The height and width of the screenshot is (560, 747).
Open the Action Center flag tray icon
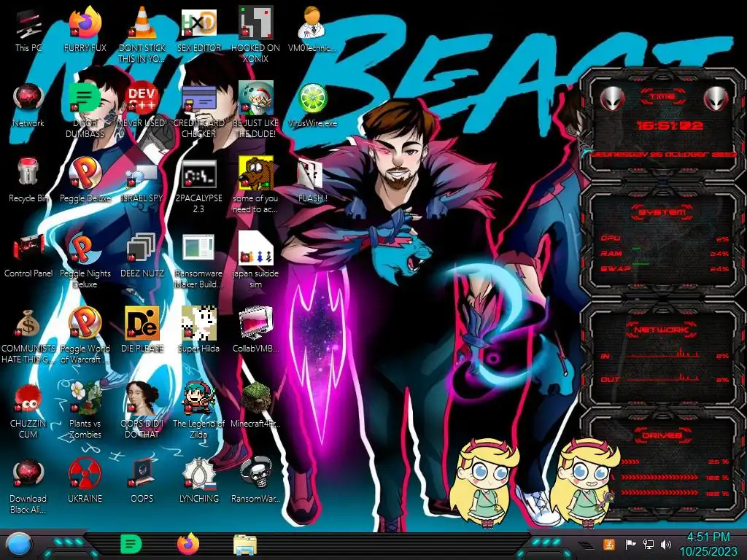pos(631,544)
